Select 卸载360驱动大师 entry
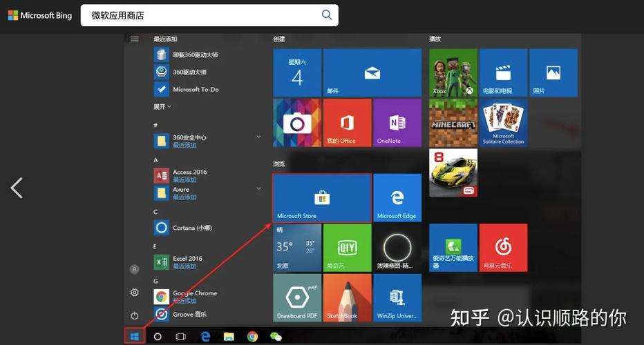The width and height of the screenshot is (644, 345). coord(186,55)
